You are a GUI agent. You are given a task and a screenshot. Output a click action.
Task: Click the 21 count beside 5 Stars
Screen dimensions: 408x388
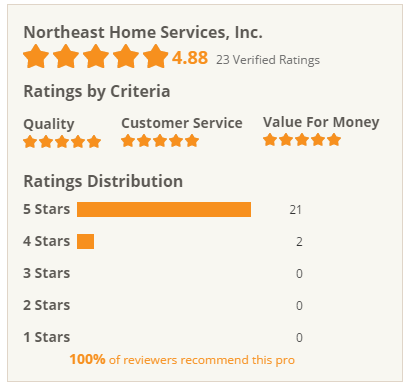coord(296,210)
